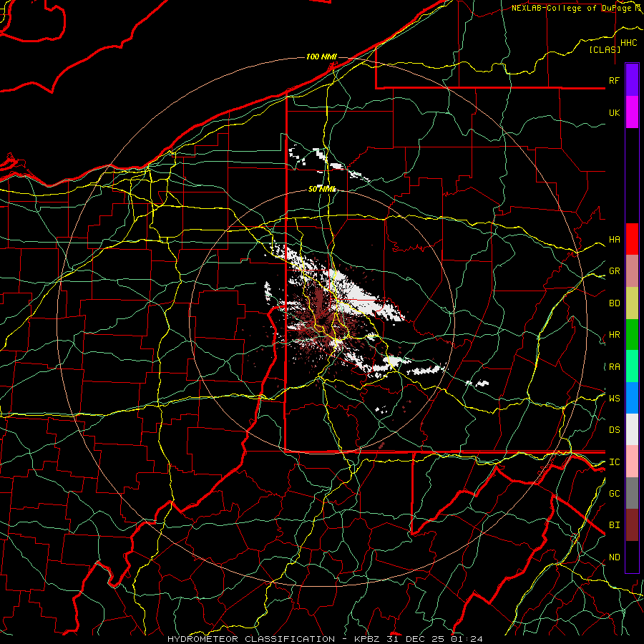Select the 'HR' legend label
Screen dimensions: 644x644
pyautogui.click(x=614, y=335)
